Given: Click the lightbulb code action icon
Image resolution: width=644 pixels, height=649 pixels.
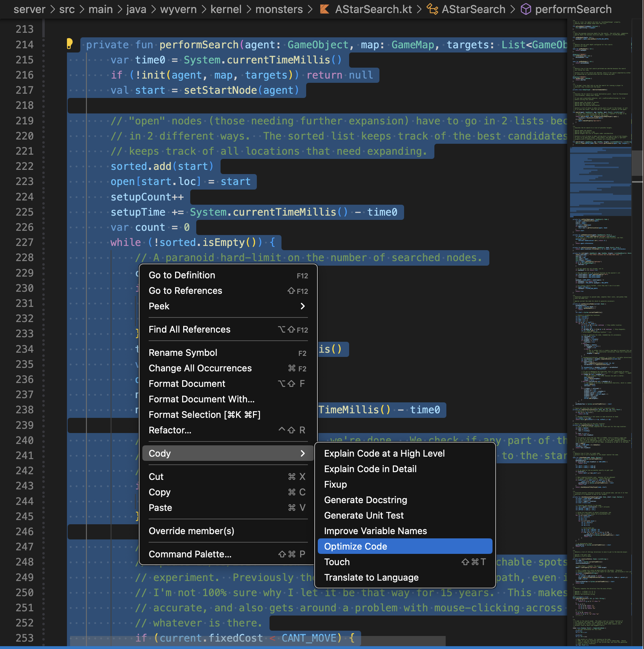Looking at the screenshot, I should [70, 44].
